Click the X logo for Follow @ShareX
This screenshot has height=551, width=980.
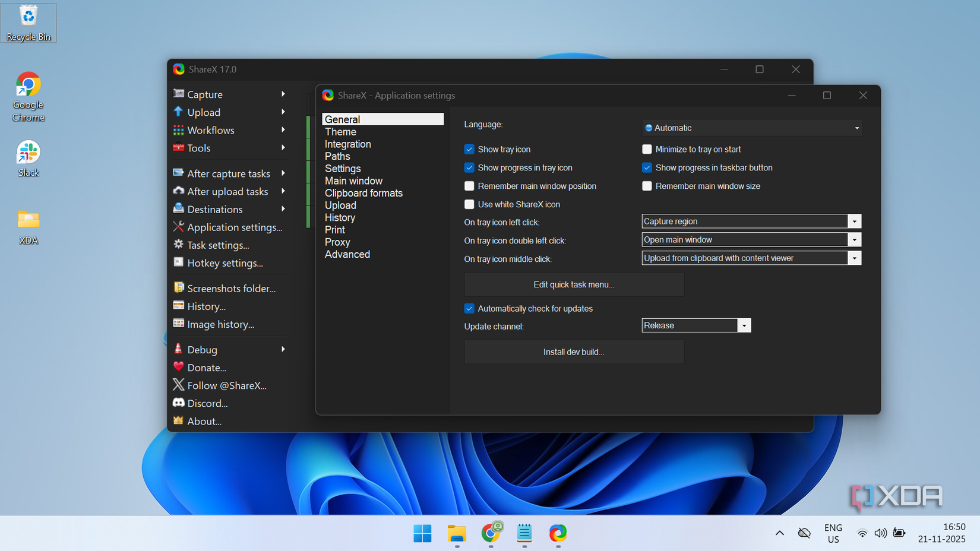click(178, 385)
